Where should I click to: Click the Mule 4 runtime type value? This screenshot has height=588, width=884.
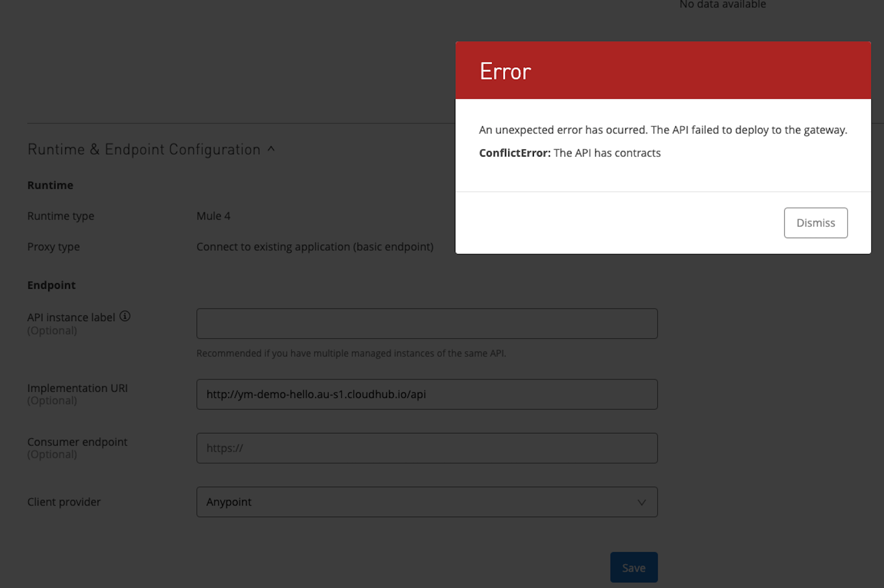[213, 216]
